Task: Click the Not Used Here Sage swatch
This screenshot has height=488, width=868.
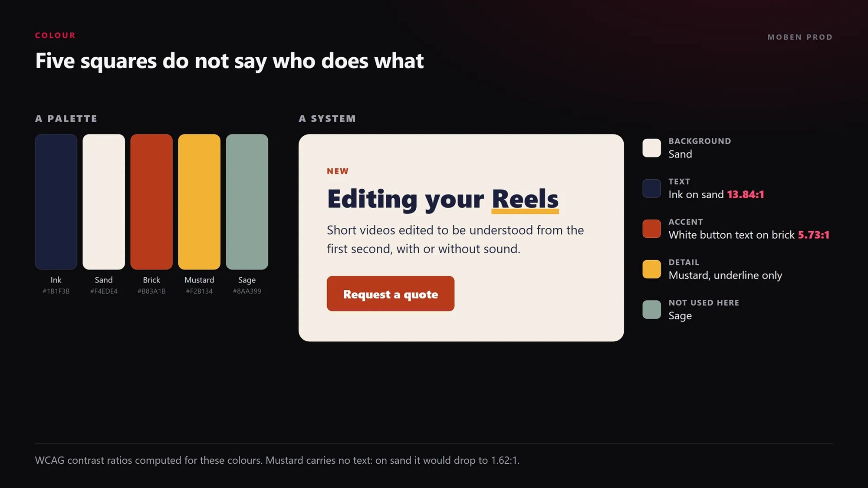Action: 651,309
